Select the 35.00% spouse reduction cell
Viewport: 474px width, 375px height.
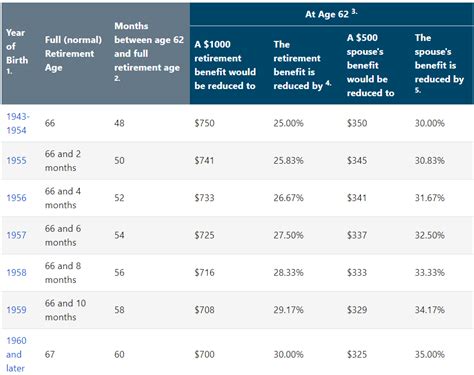click(430, 354)
